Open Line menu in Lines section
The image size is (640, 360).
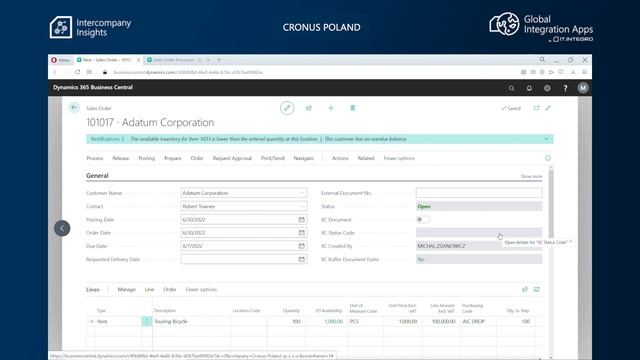pos(149,289)
